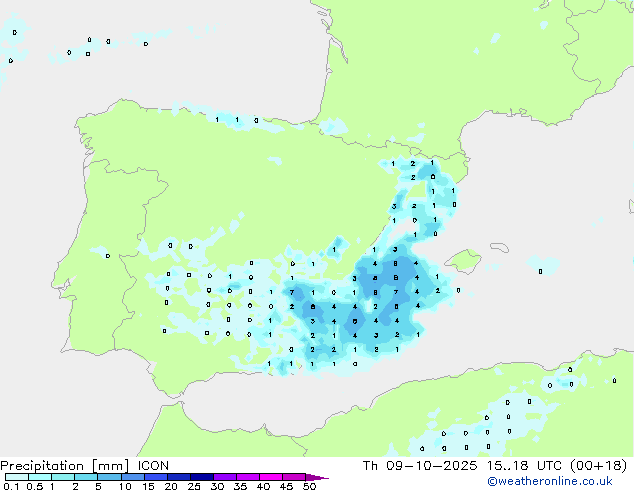Click the "0.1" legend scale label
634x490 pixels.
(11, 486)
